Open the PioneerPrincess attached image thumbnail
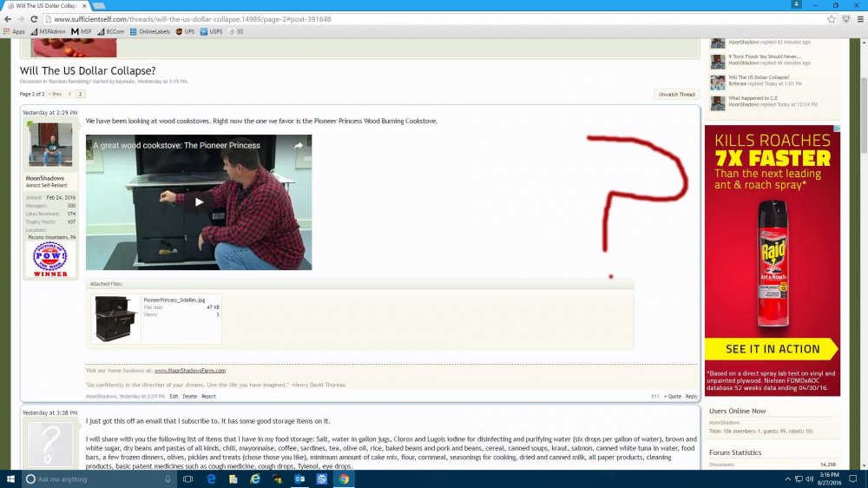The width and height of the screenshot is (868, 488). (115, 319)
